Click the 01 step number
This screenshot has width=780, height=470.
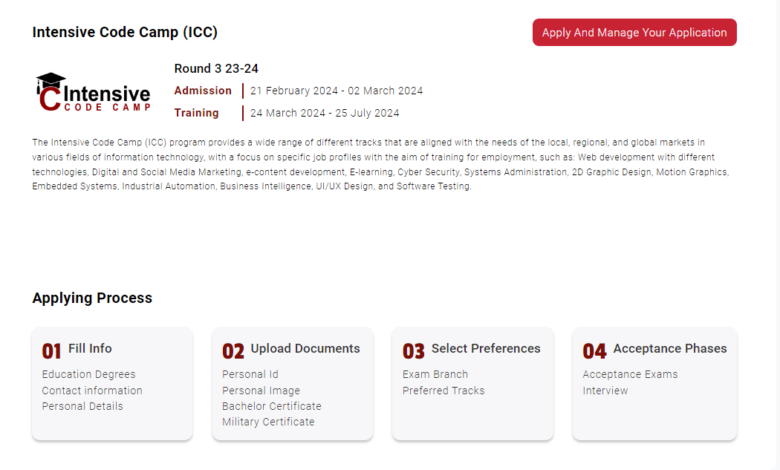(51, 351)
